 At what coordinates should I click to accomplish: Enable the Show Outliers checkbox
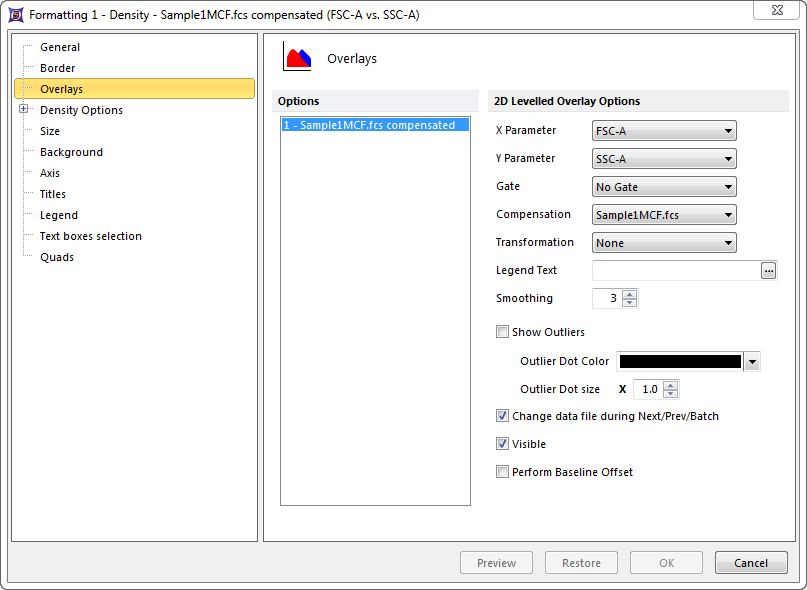point(503,332)
